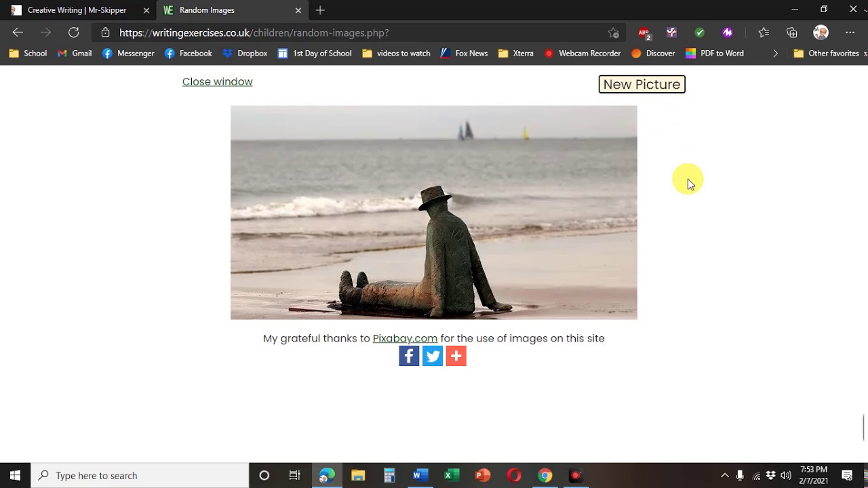Show hidden system tray icons
The width and height of the screenshot is (868, 488).
pos(724,475)
